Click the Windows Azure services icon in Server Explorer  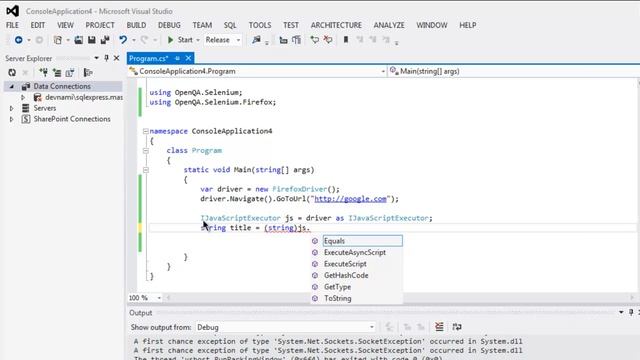coord(88,73)
